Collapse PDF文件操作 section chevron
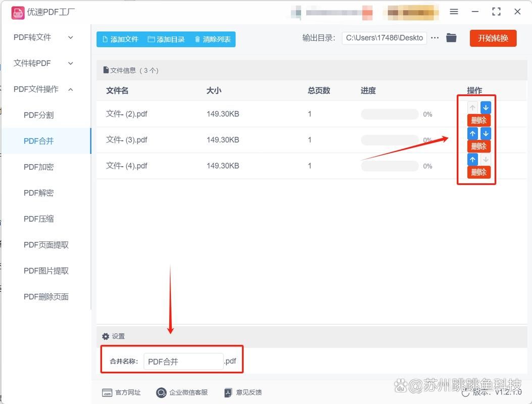 click(x=71, y=89)
